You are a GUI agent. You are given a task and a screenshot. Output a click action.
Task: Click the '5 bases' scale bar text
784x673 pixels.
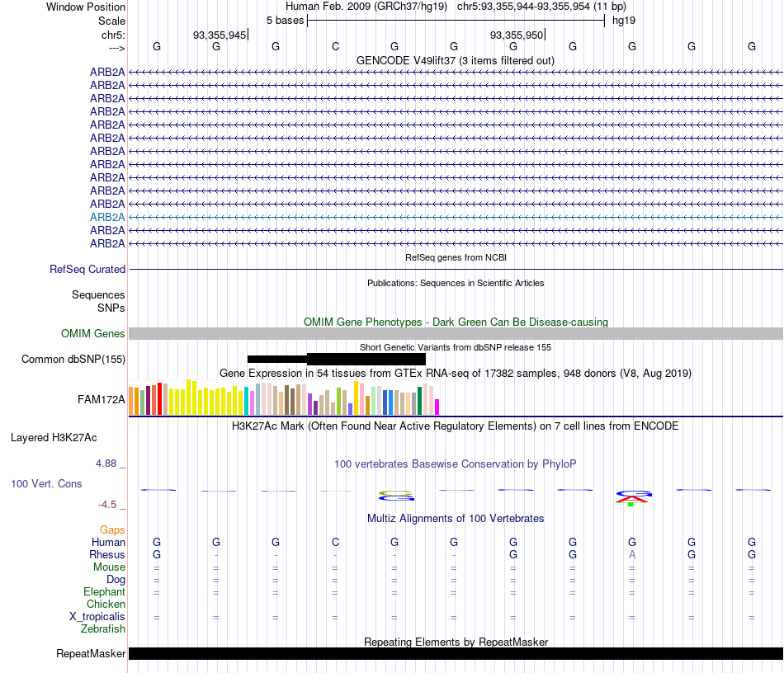[x=285, y=21]
